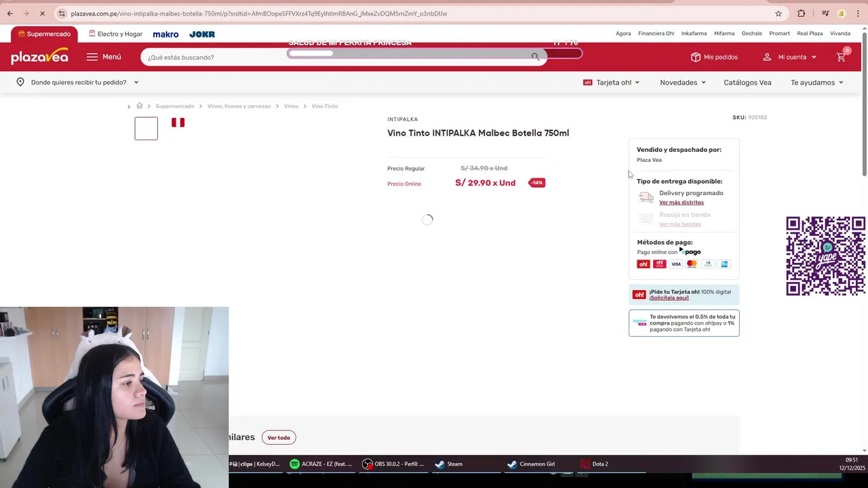Image resolution: width=868 pixels, height=488 pixels.
Task: Open Financiera Oh! link
Action: click(656, 33)
